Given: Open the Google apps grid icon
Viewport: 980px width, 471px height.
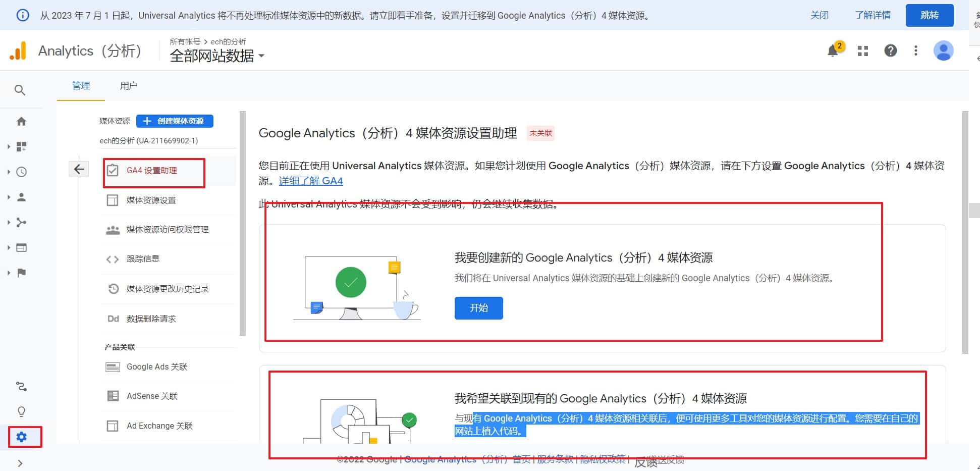Looking at the screenshot, I should click(863, 50).
